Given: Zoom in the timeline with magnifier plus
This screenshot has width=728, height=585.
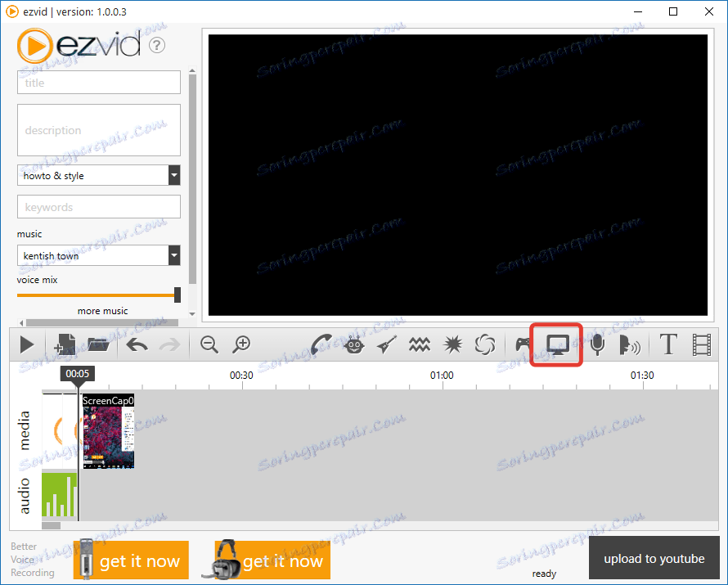Looking at the screenshot, I should click(241, 345).
